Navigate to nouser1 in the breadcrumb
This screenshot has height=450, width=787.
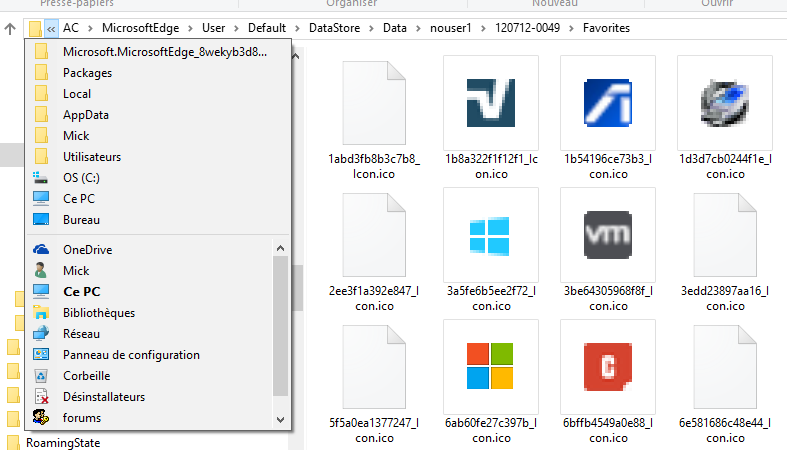(x=451, y=28)
